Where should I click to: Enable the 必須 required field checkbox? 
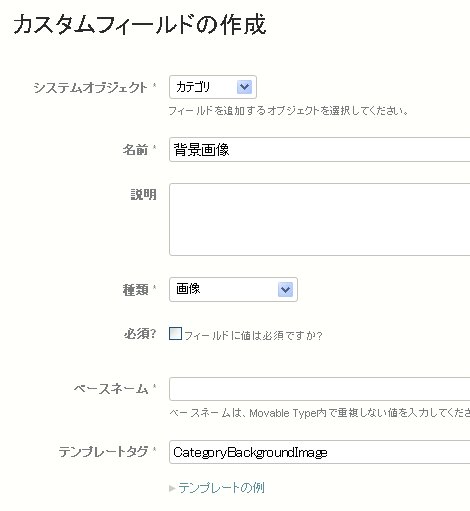coord(175,333)
